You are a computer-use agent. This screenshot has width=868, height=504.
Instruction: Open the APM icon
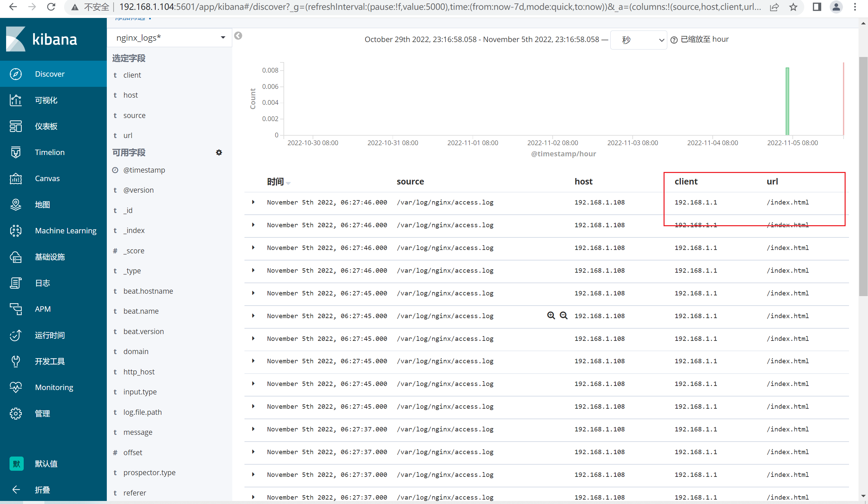tap(16, 309)
